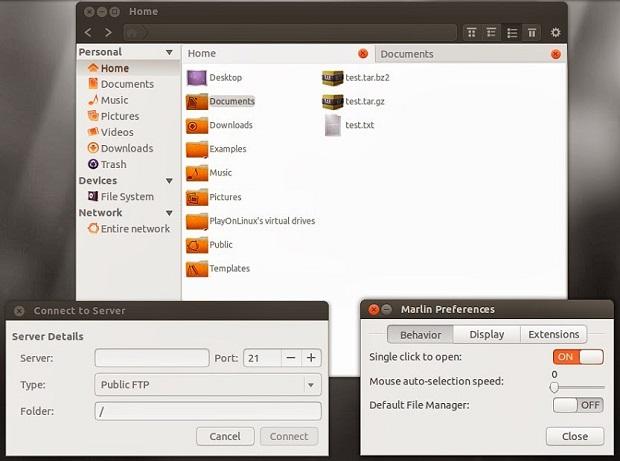Open Entire network in the sidebar
Screen dimensions: 620x461
[x=129, y=229]
